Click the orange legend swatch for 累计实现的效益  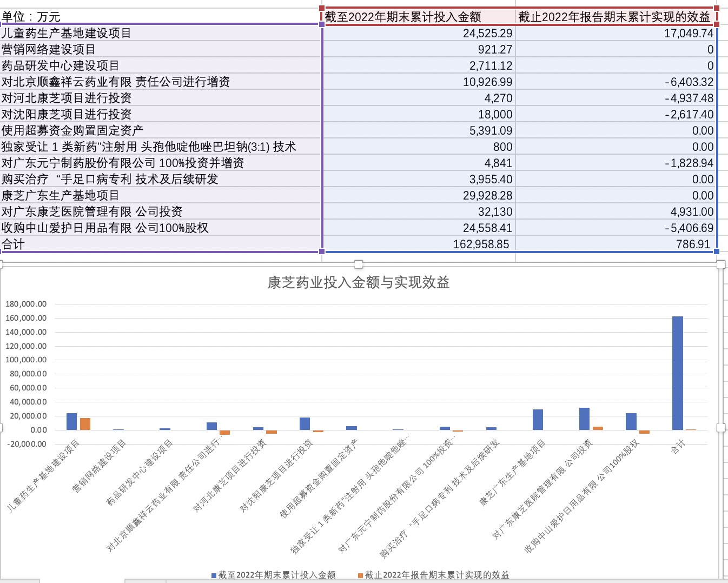360,575
